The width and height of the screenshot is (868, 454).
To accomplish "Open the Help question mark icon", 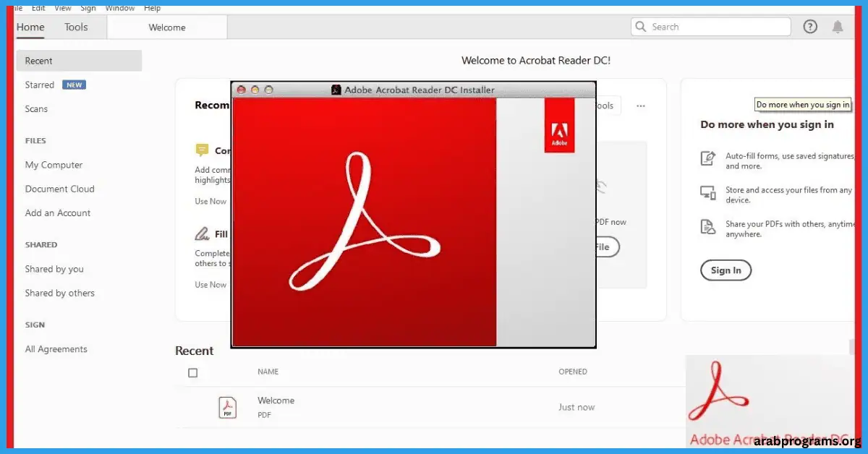I will pos(810,27).
